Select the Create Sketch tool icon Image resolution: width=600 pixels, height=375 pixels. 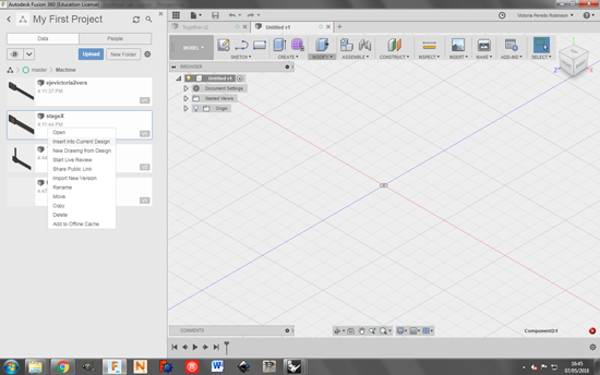click(x=223, y=45)
